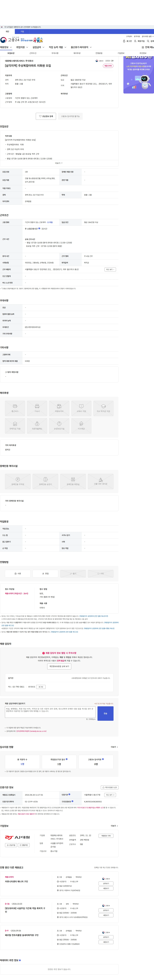Image resolution: width=154 pixels, height=980 pixels.
Task: Click the 통근버스 welfare icon
Action: 15,408
